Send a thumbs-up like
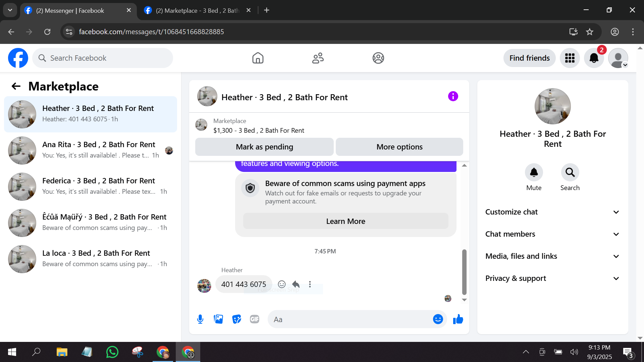The height and width of the screenshot is (362, 644). point(458,319)
